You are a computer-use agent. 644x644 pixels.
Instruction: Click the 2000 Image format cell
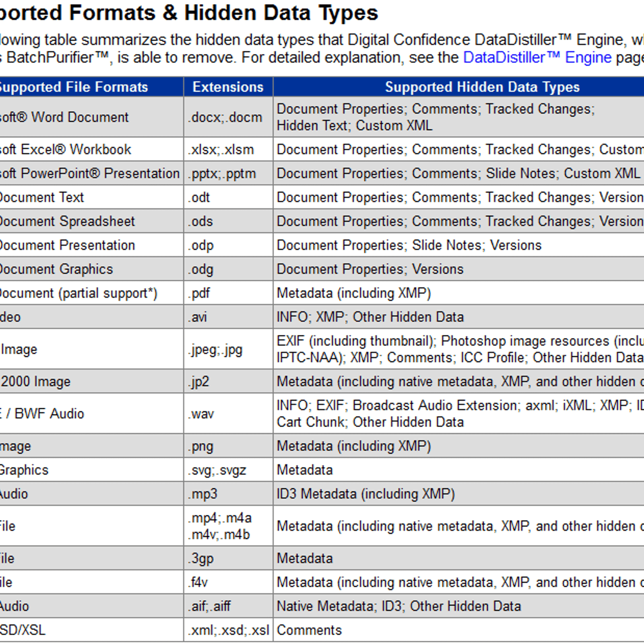pyautogui.click(x=91, y=381)
